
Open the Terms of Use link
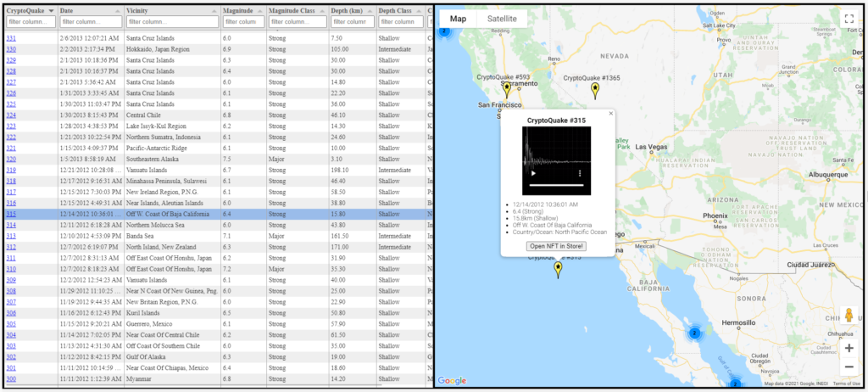(x=847, y=384)
